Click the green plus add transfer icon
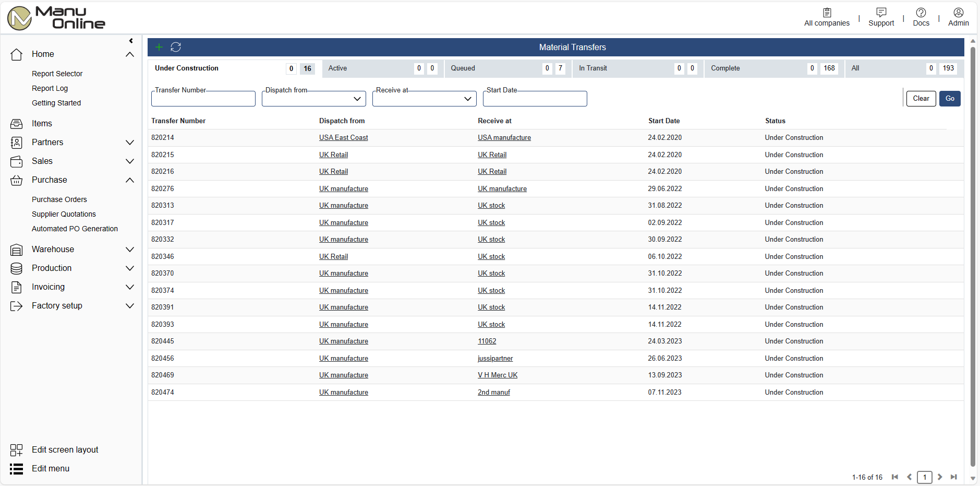 (159, 48)
